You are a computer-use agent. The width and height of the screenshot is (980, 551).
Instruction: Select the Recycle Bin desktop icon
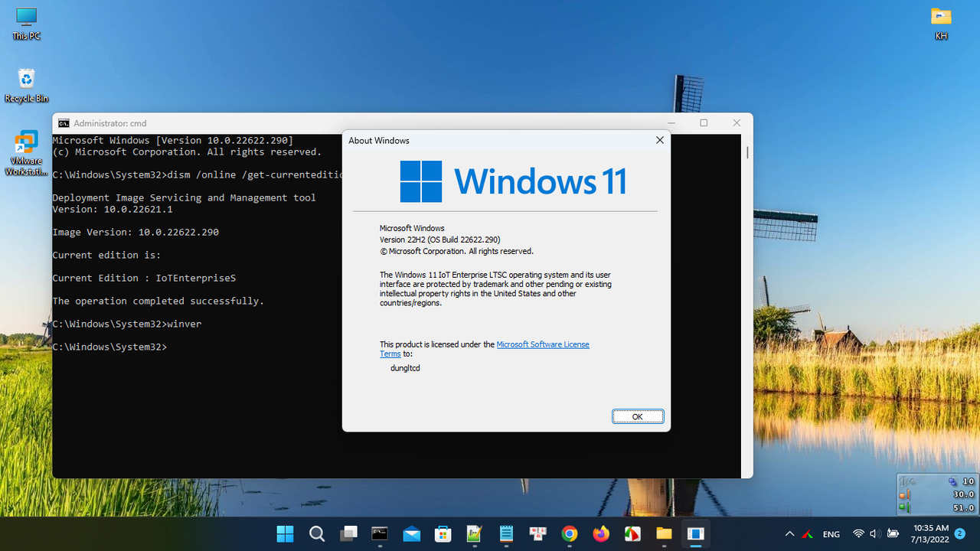[x=26, y=86]
